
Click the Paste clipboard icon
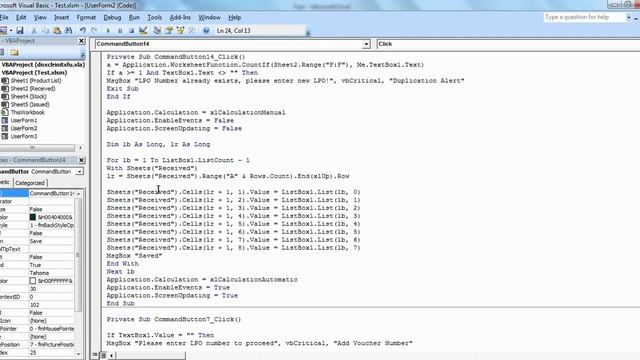(x=57, y=31)
